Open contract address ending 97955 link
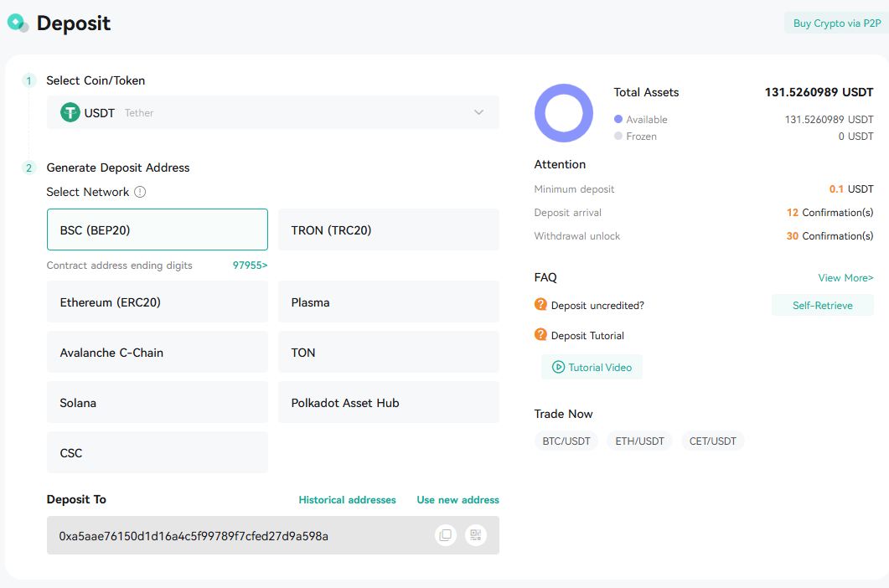 click(x=250, y=266)
